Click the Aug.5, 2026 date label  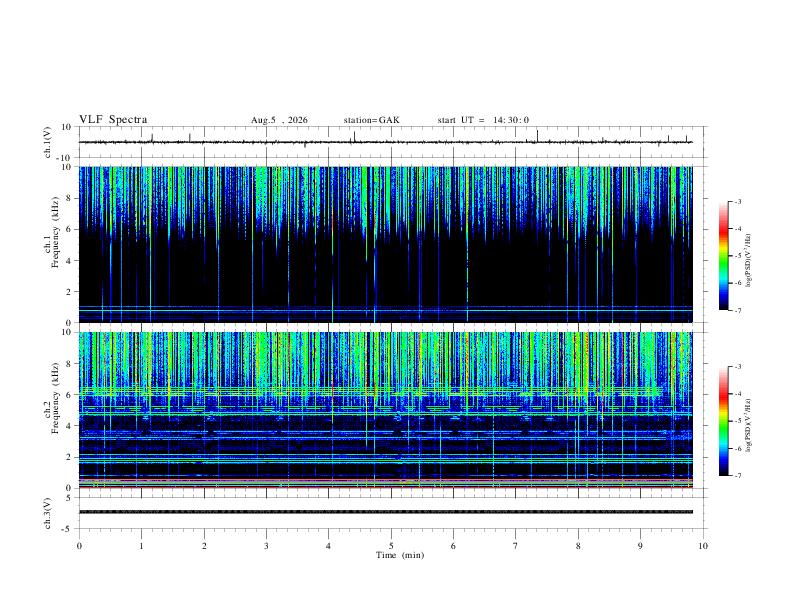click(279, 120)
